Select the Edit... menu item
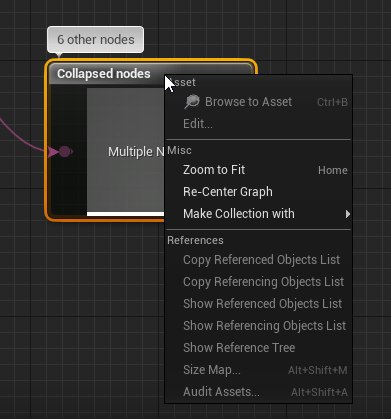 [x=258, y=124]
